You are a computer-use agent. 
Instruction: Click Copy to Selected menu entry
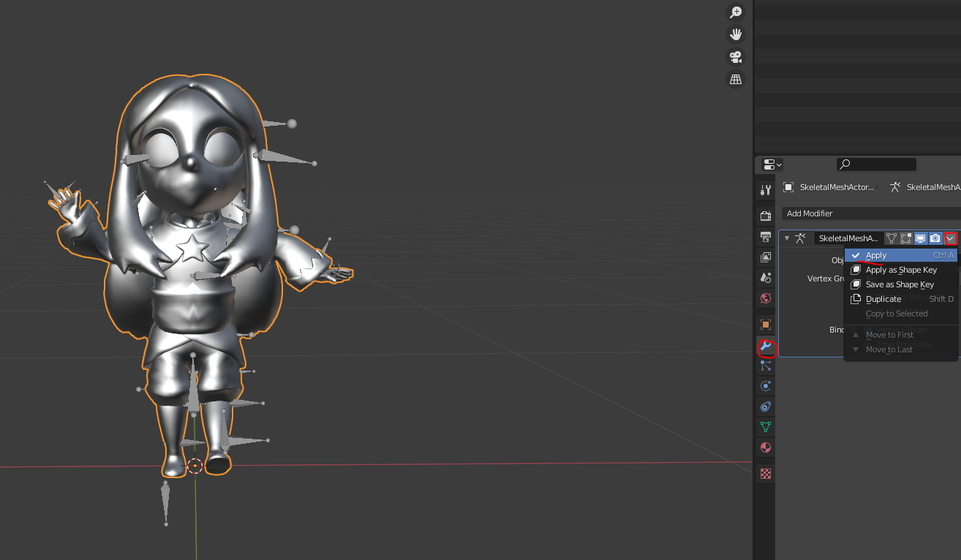(x=901, y=314)
